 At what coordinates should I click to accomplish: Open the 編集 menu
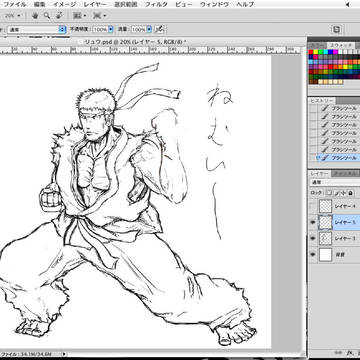pos(39,4)
